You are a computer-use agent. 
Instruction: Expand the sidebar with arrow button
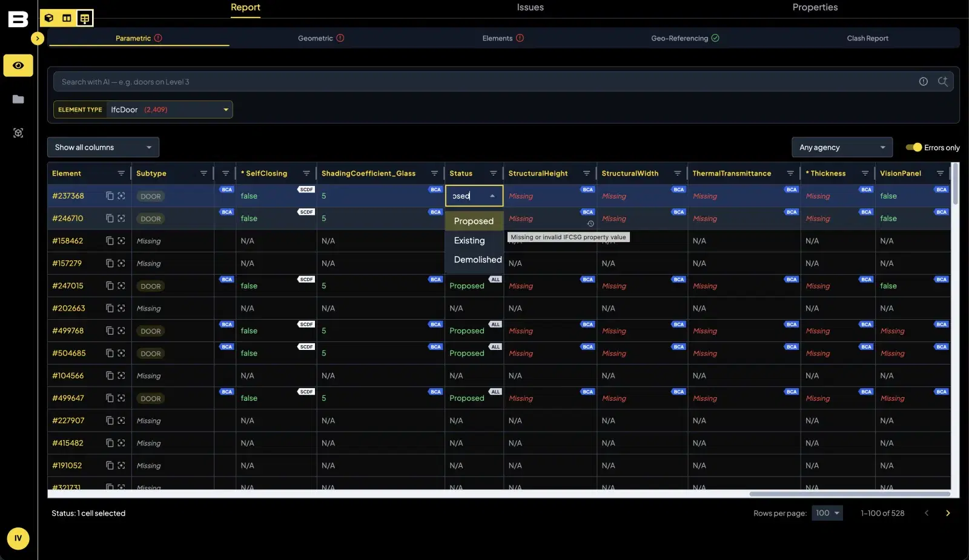tap(38, 38)
